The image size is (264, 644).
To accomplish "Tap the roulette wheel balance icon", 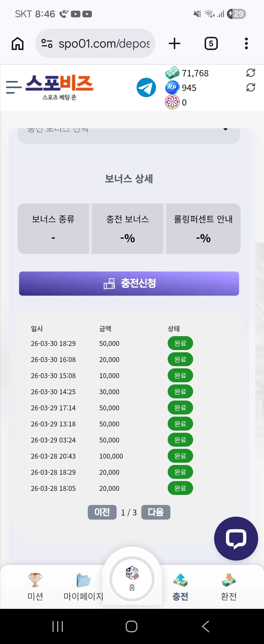I will tap(172, 102).
